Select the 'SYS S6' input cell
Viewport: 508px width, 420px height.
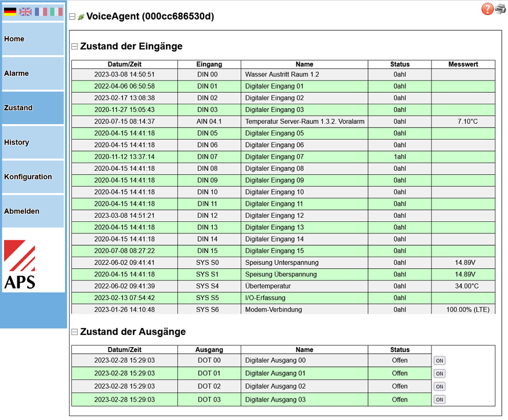209,309
